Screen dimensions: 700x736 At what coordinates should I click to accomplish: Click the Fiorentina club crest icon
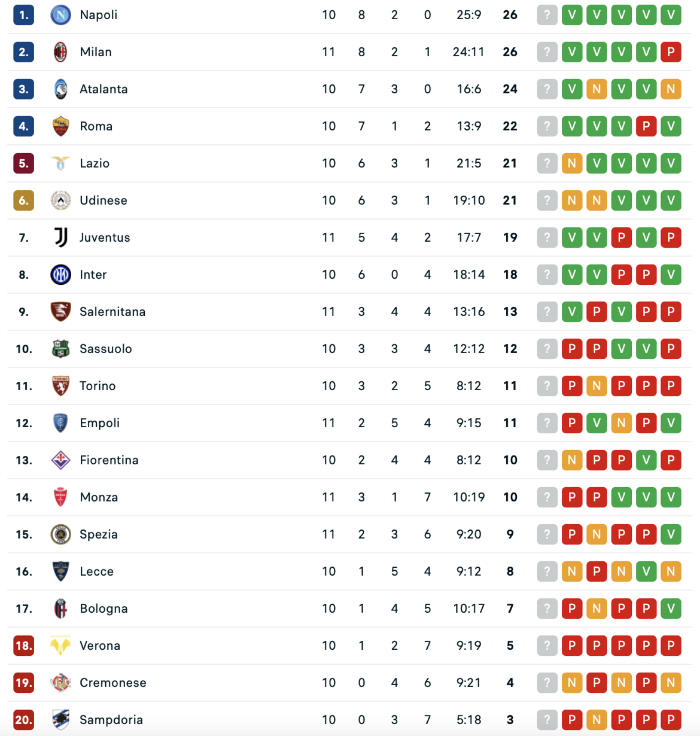click(x=60, y=460)
